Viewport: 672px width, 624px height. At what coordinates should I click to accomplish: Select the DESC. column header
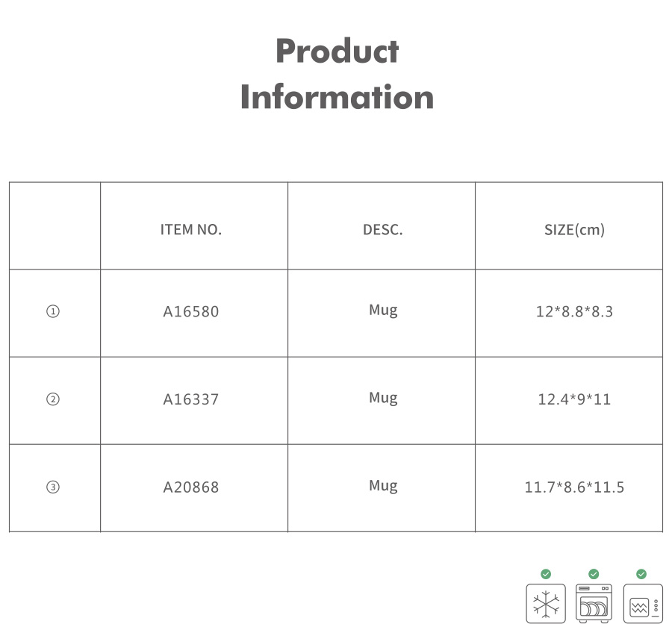tap(383, 230)
